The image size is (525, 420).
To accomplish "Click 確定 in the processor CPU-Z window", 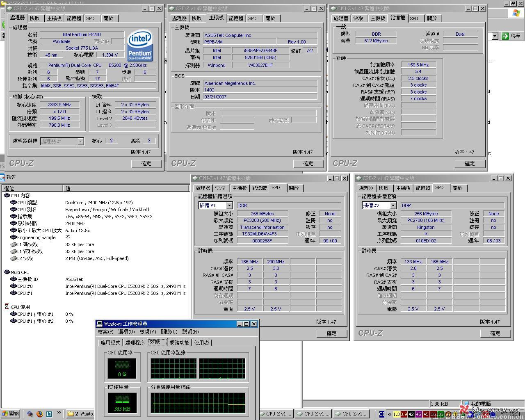I will click(146, 164).
